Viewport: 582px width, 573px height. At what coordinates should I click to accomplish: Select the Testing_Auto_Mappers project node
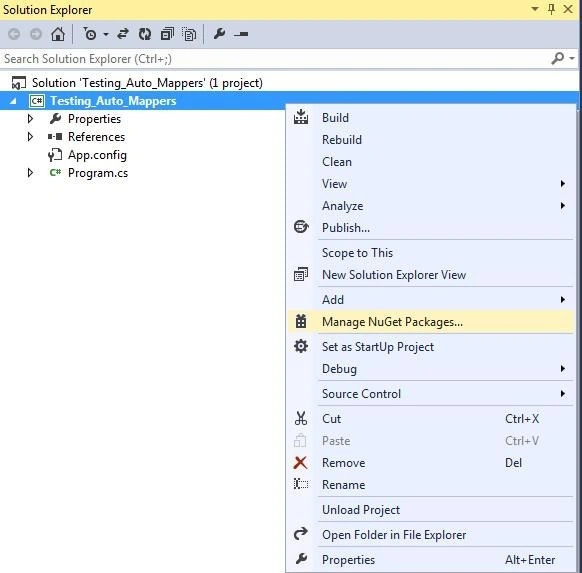click(x=113, y=101)
